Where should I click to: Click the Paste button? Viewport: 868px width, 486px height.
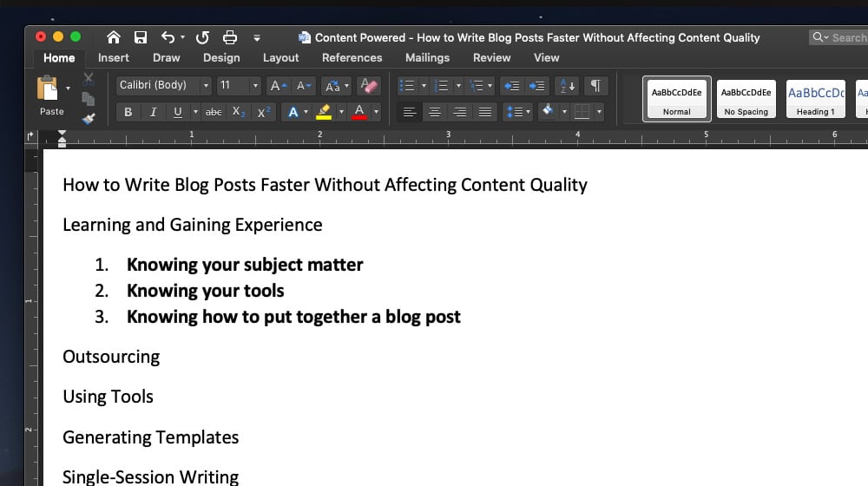pos(49,95)
